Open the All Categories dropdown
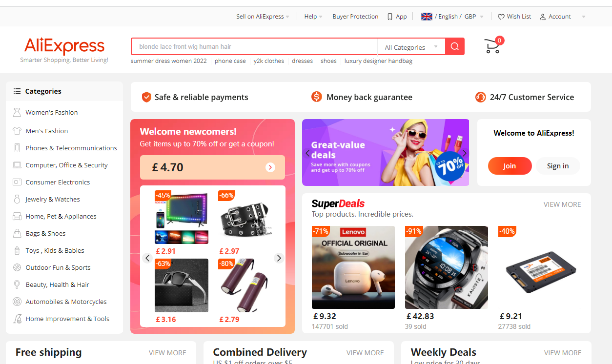Viewport: 612px width, 364px height. 411,47
